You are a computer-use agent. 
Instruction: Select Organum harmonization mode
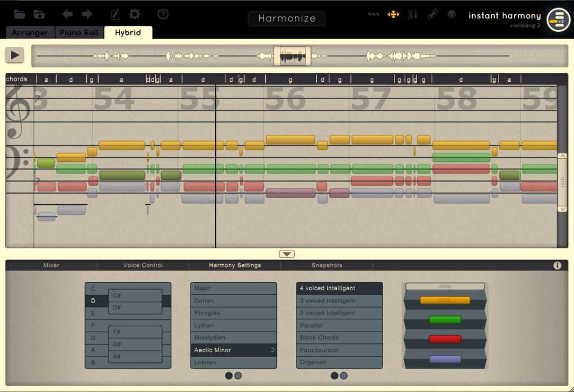tap(340, 362)
